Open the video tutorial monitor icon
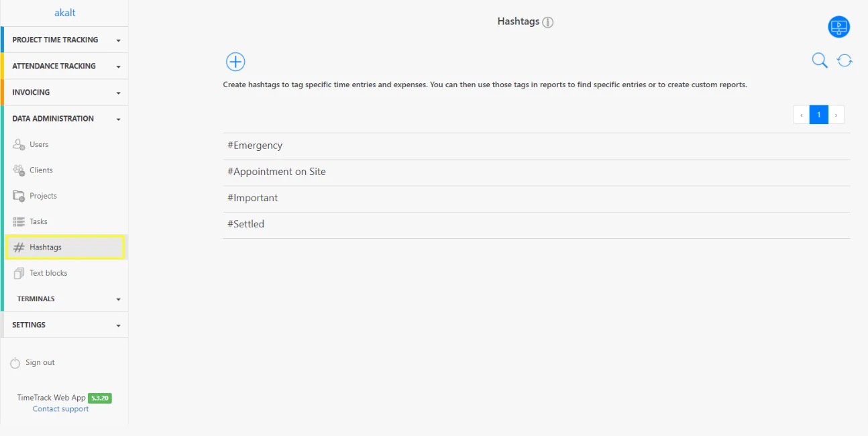This screenshot has height=436, width=868. click(x=838, y=27)
